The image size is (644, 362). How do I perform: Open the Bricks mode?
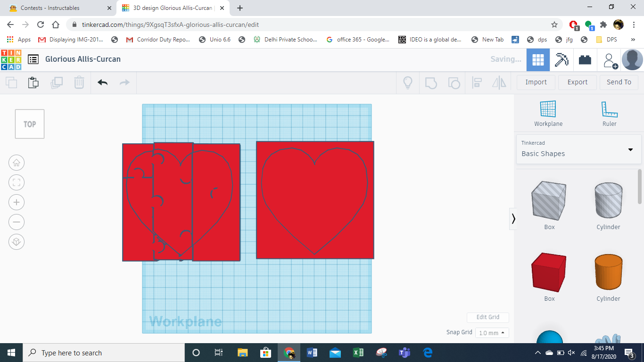tap(585, 60)
